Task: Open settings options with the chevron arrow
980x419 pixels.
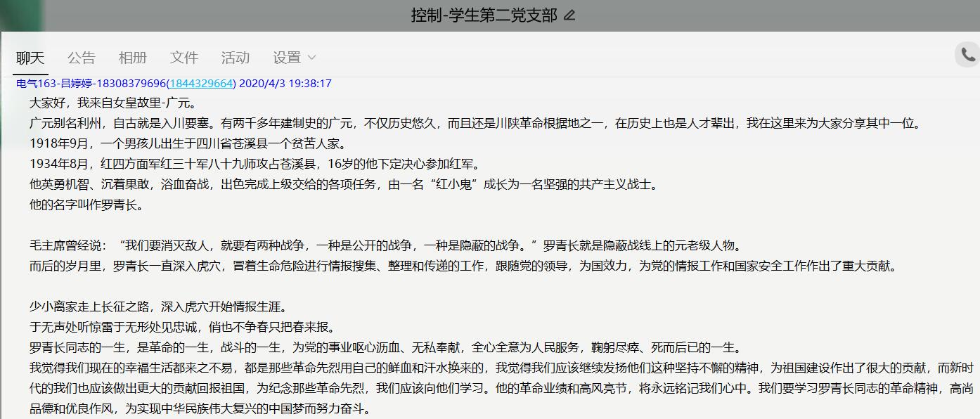Action: pos(311,59)
